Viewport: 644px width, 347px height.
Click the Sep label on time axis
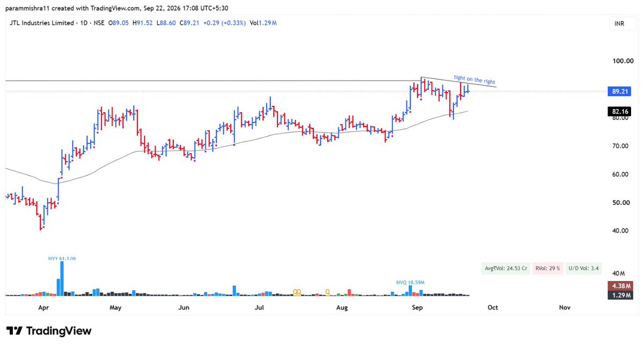[x=417, y=308]
